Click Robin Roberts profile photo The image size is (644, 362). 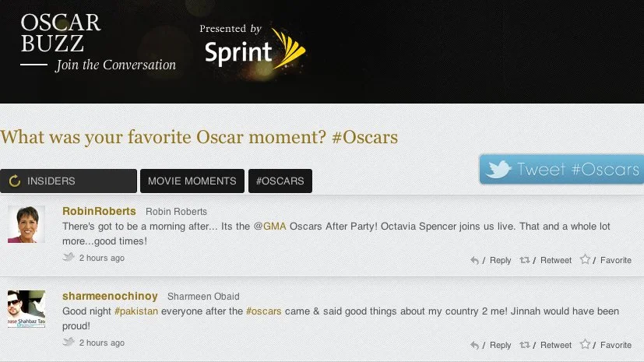[x=26, y=224]
